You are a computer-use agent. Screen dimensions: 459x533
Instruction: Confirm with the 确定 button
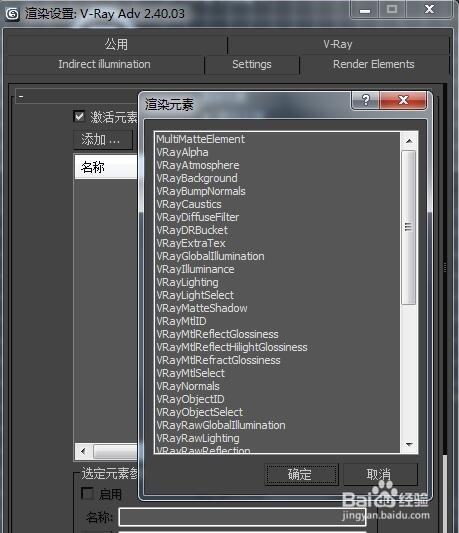coord(302,474)
